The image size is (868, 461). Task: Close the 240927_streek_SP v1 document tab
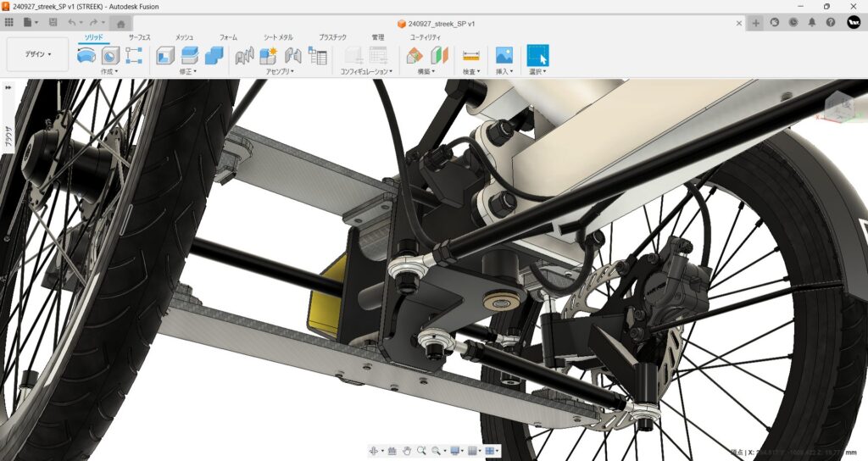(x=739, y=23)
